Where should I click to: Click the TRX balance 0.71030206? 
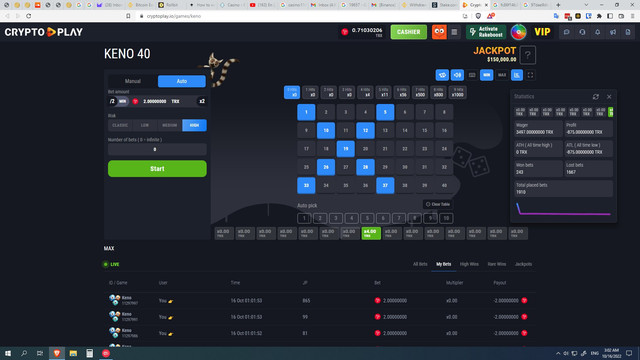click(x=367, y=30)
